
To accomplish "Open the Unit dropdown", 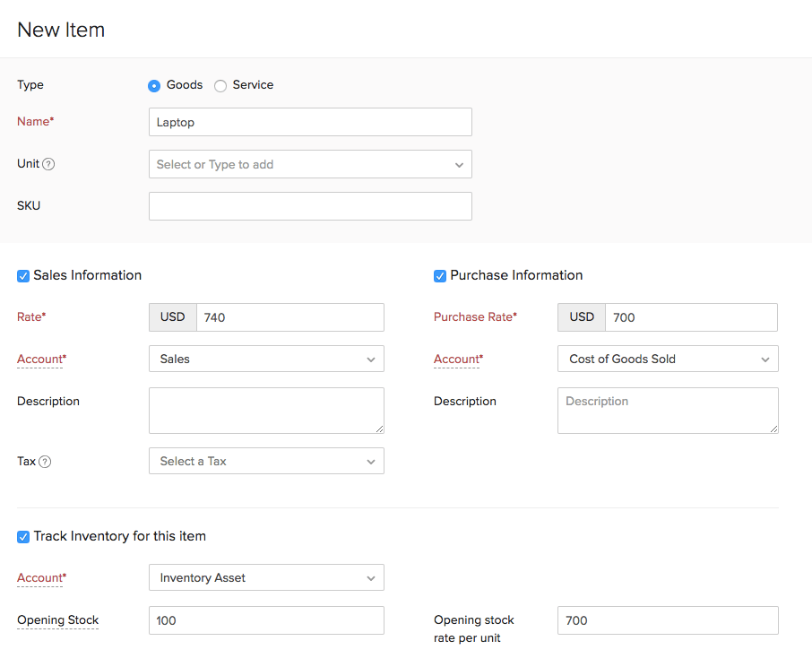I will coord(310,164).
